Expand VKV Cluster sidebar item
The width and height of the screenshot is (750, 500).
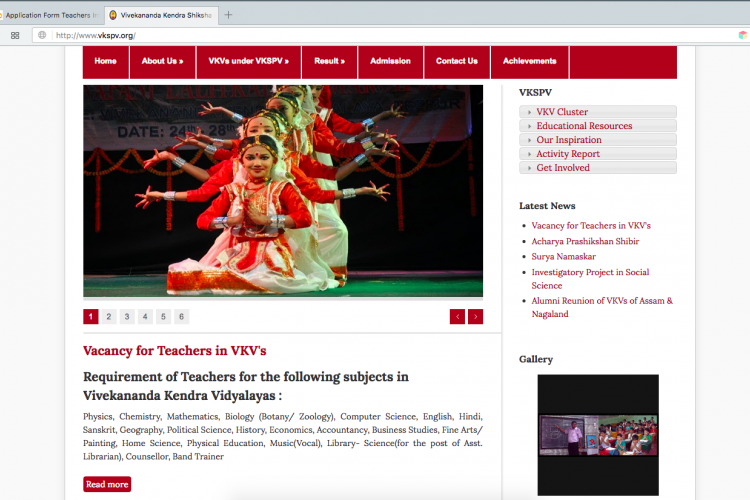point(598,111)
